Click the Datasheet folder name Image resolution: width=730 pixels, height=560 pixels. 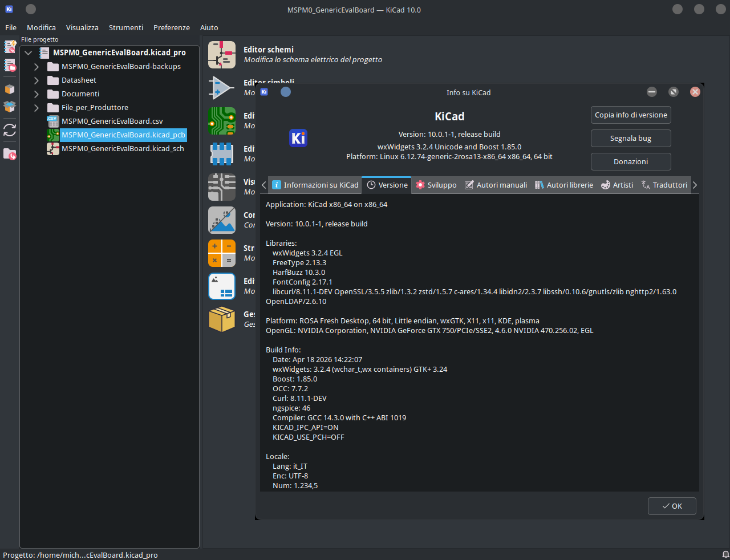[x=79, y=80]
